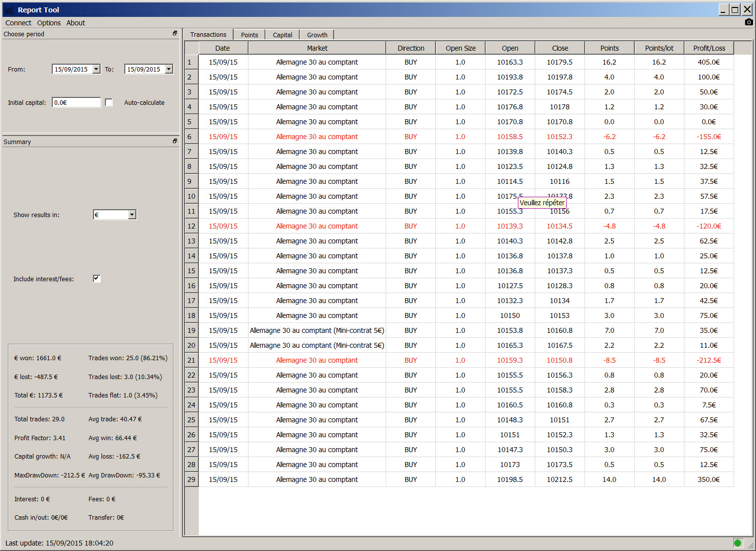This screenshot has height=551, width=756.
Task: Click the camera screenshot icon
Action: pos(749,22)
